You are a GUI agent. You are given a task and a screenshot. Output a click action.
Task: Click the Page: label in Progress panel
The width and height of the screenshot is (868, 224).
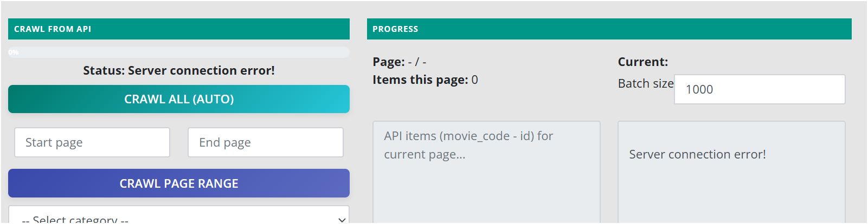point(389,62)
